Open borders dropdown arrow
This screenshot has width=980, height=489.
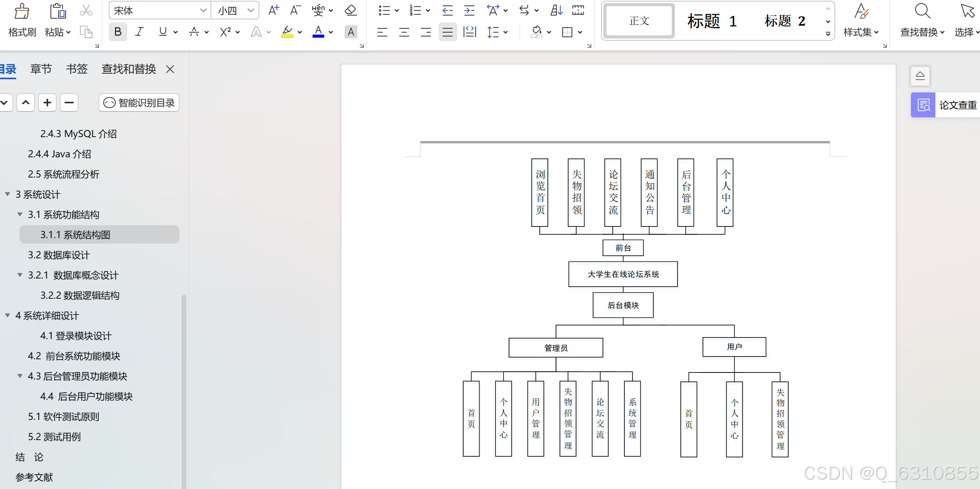point(580,32)
